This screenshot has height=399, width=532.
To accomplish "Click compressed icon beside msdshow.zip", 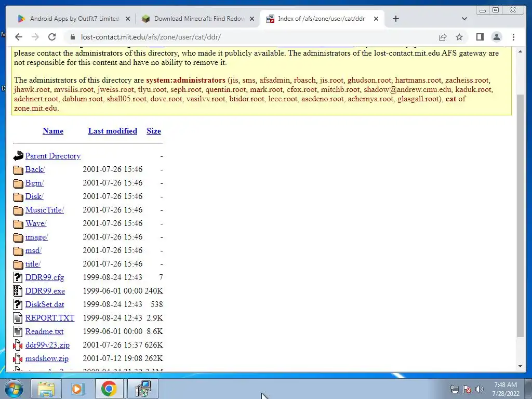I will pos(18,358).
